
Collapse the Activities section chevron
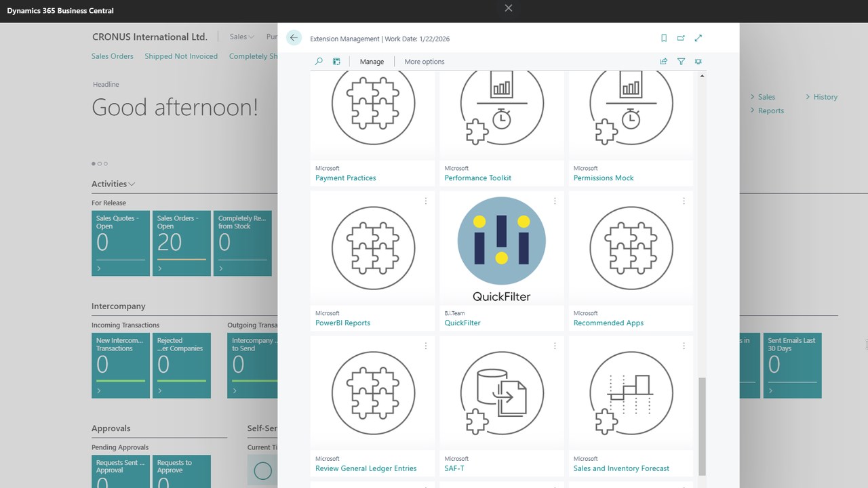point(132,184)
